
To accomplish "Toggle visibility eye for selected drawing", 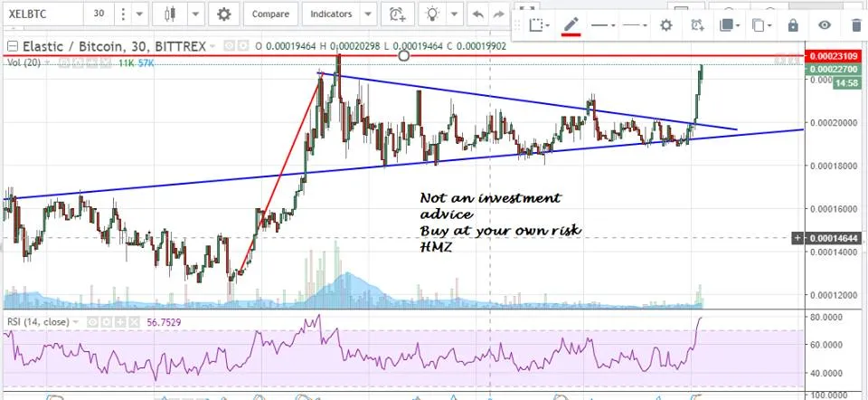I will pyautogui.click(x=825, y=25).
